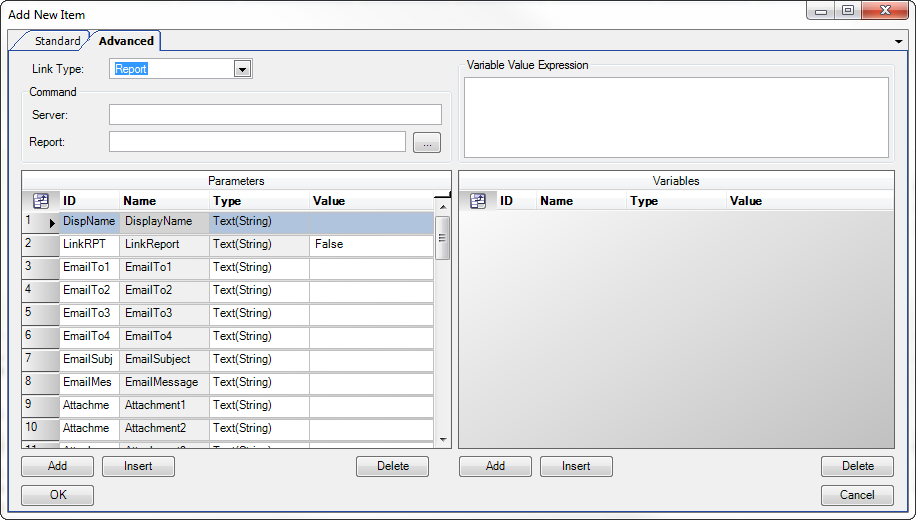Viewport: 916px width, 520px height.
Task: Click the Link Type Report combo box
Action: 173,69
